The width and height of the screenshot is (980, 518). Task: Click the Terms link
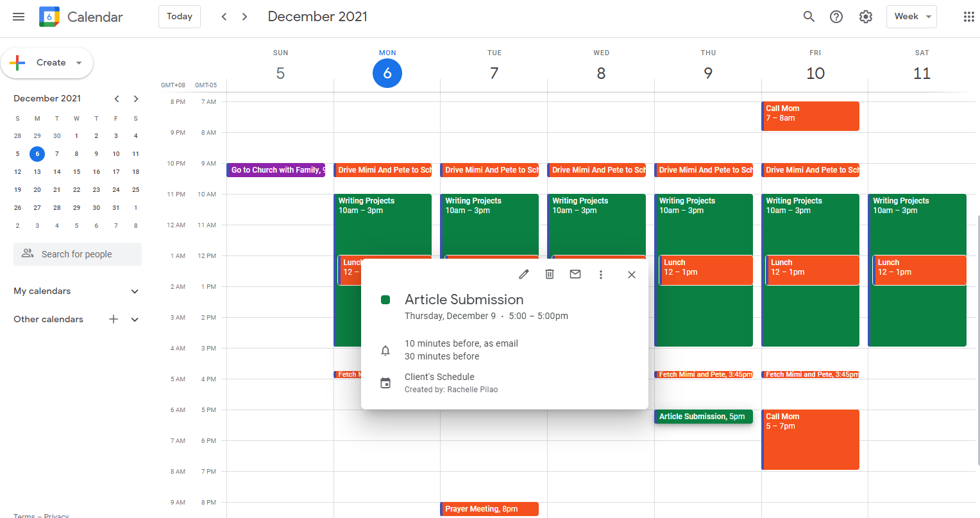point(24,515)
